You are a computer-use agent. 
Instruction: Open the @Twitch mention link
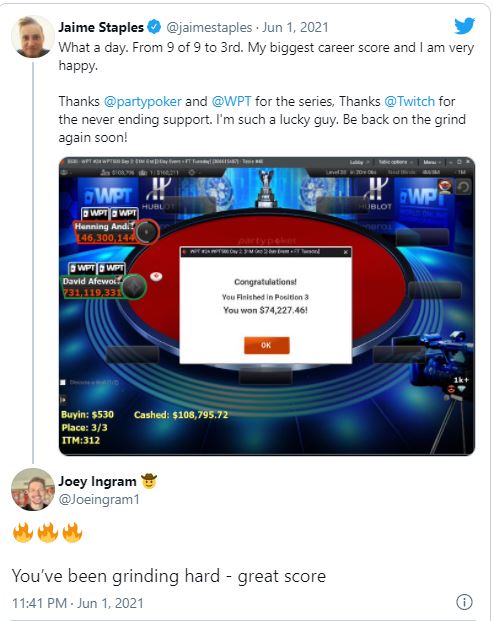point(409,101)
